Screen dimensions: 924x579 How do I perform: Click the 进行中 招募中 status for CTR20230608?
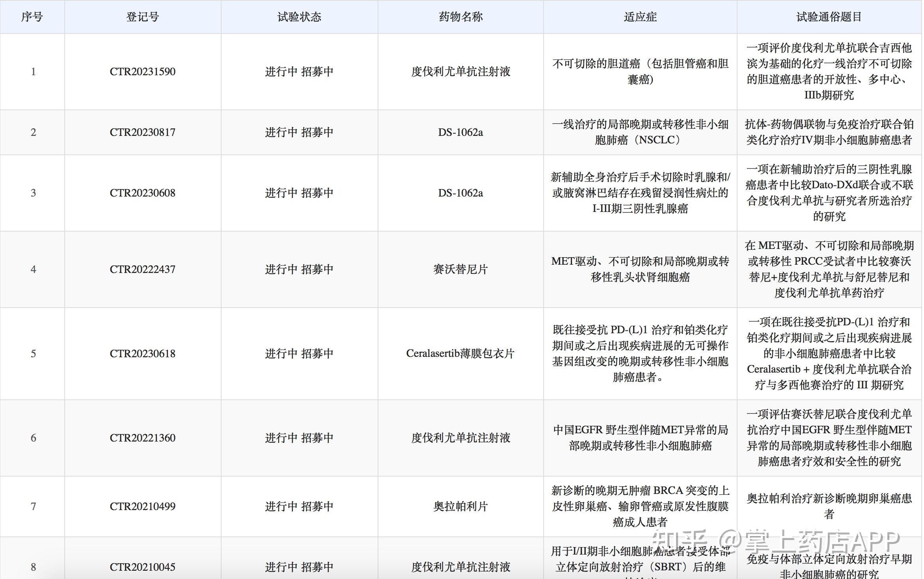[299, 193]
